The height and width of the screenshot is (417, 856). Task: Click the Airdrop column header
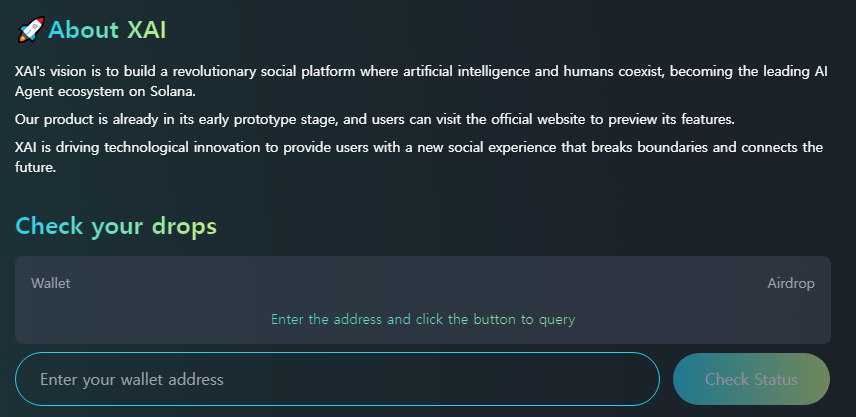[x=790, y=283]
